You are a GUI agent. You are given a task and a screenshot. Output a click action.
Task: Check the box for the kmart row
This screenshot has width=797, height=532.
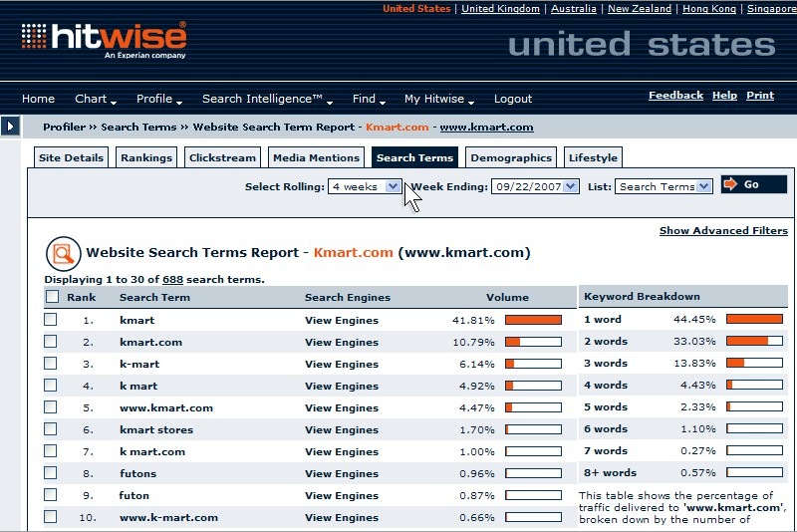[50, 319]
